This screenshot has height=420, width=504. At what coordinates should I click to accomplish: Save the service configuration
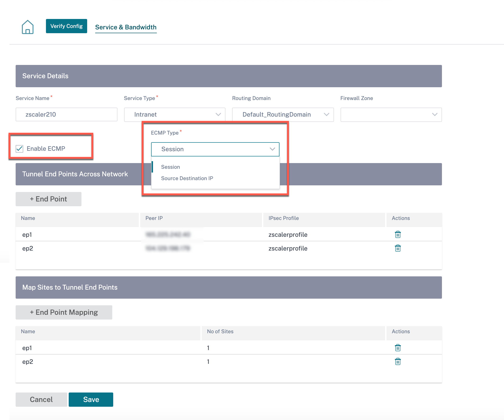coord(91,399)
